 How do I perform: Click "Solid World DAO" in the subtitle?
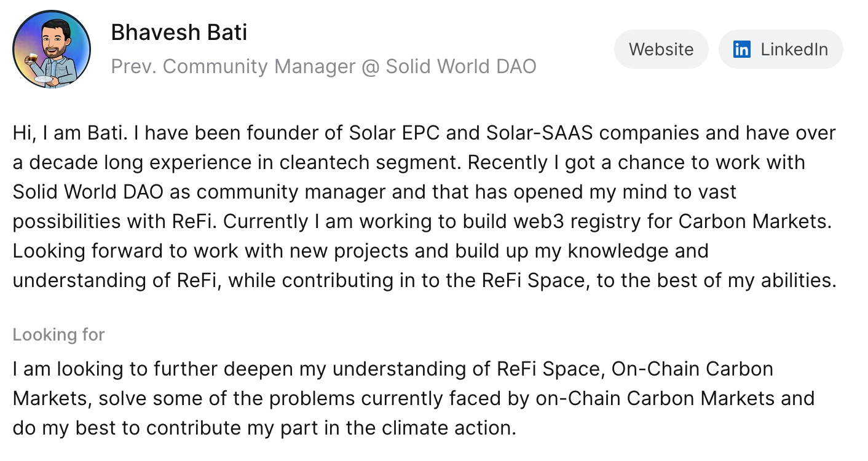pos(460,66)
